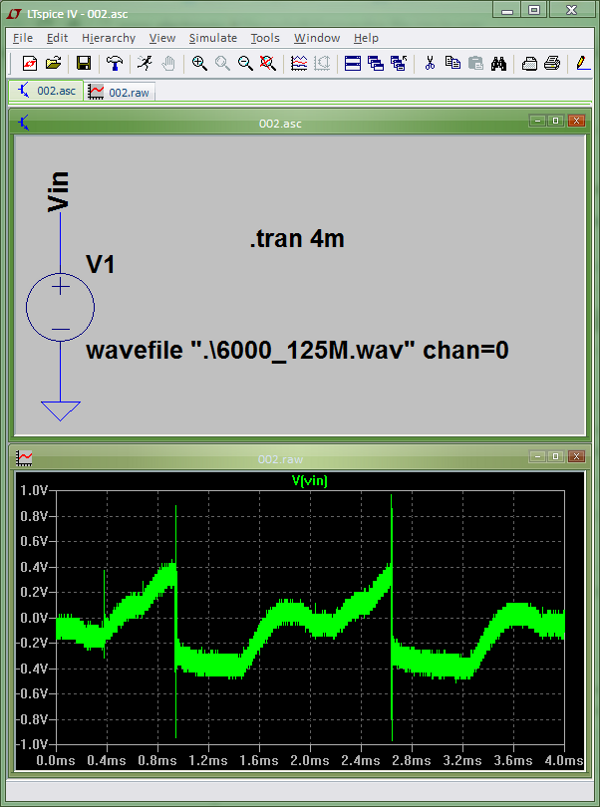Click the Zoom to Fit icon
This screenshot has width=600, height=807.
coord(267,63)
